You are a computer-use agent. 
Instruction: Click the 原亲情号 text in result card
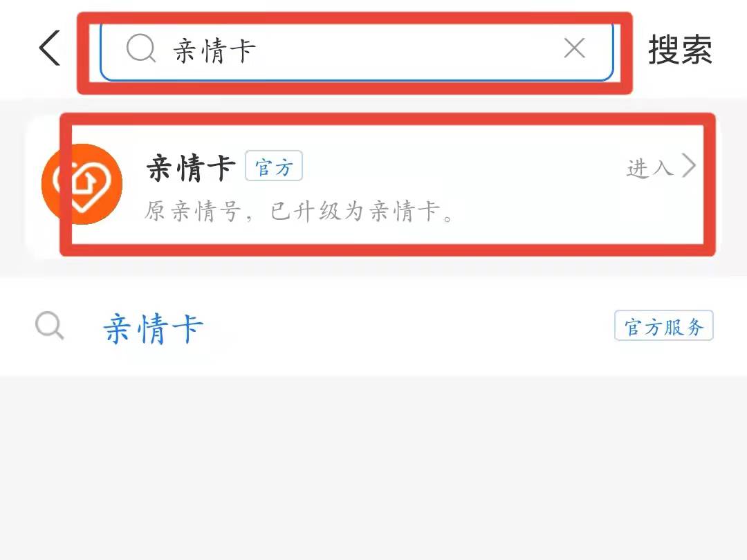click(193, 212)
